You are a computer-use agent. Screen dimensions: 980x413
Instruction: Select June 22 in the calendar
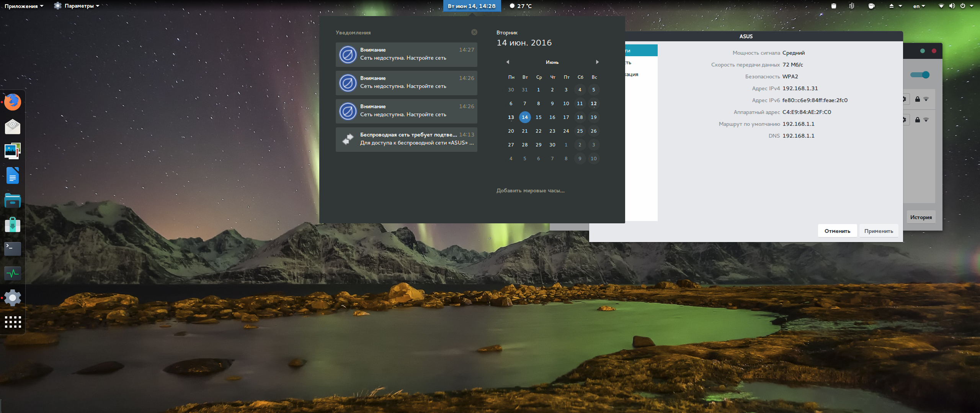tap(538, 131)
